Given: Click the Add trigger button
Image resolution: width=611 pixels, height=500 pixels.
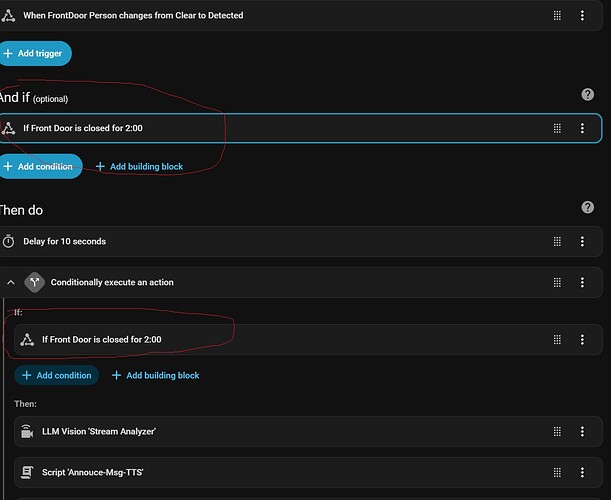Looking at the screenshot, I should click(36, 53).
